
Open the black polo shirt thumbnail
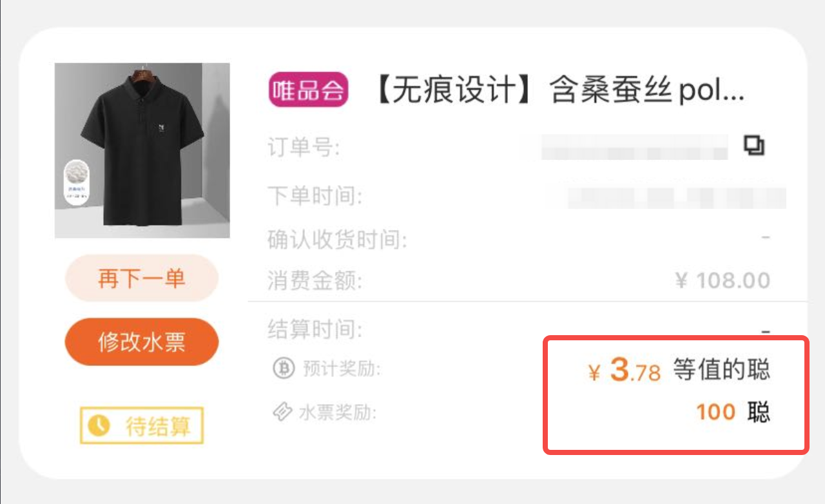(x=142, y=150)
